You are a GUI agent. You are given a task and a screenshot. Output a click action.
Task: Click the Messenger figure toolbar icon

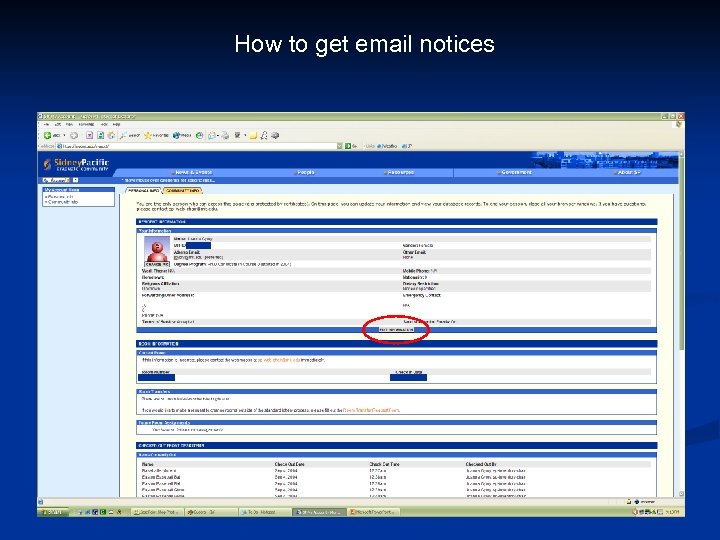(x=264, y=135)
